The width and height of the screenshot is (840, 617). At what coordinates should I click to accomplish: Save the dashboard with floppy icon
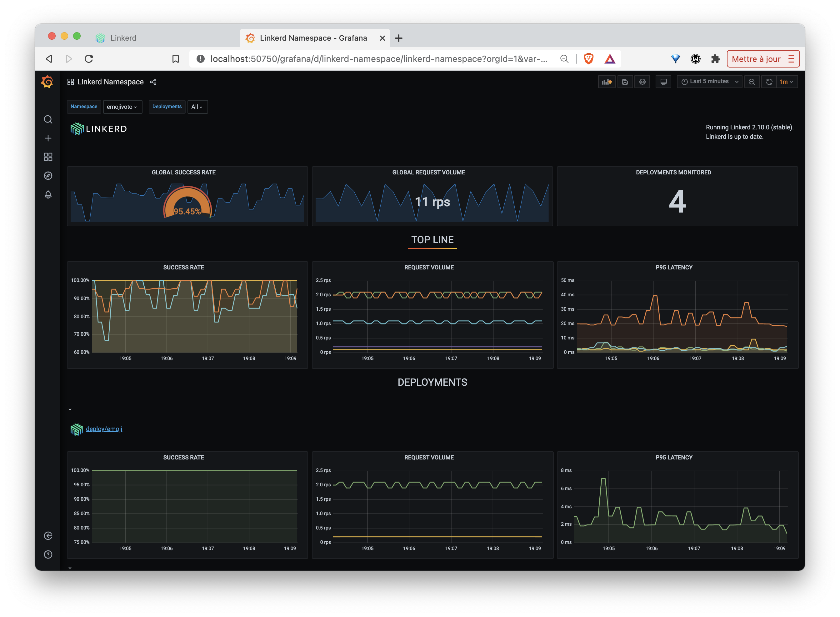[625, 82]
